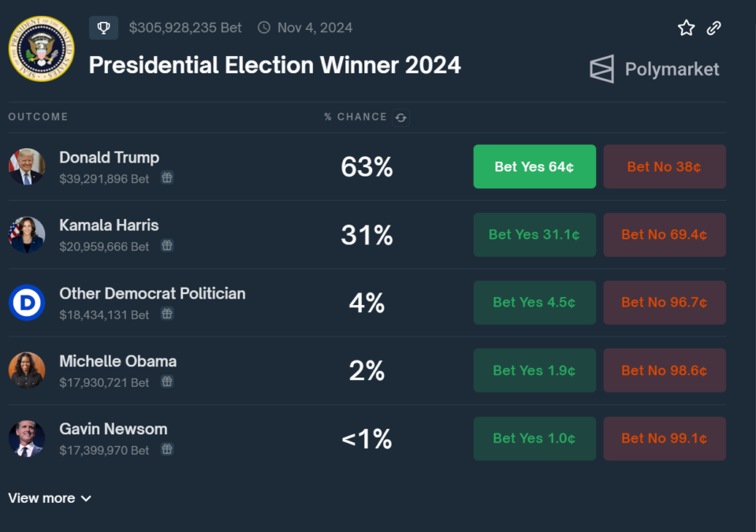Screen dimensions: 756x532
Task: Click the refresh icon next to % CHANCE
Action: click(x=400, y=117)
